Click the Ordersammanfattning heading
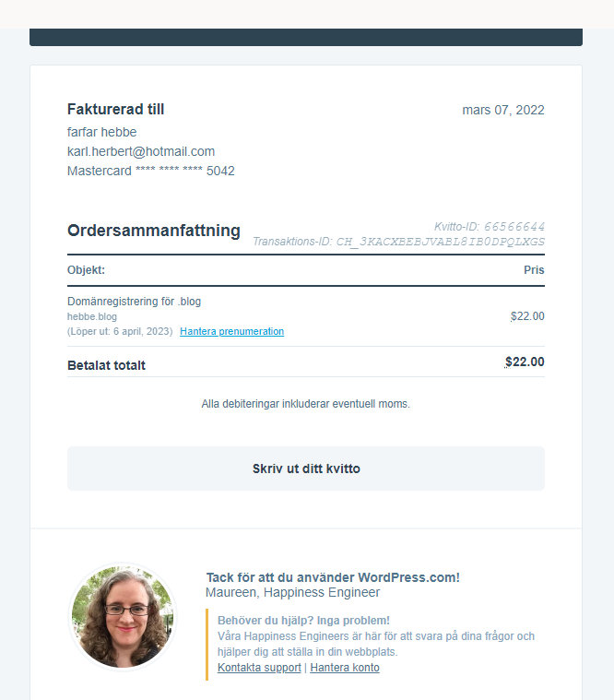The height and width of the screenshot is (700, 614). 154,231
